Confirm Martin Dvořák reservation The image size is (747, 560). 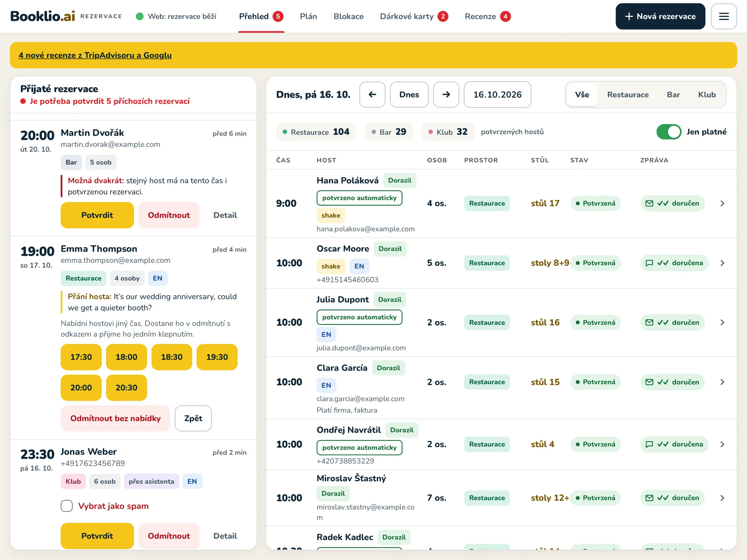[x=97, y=215]
